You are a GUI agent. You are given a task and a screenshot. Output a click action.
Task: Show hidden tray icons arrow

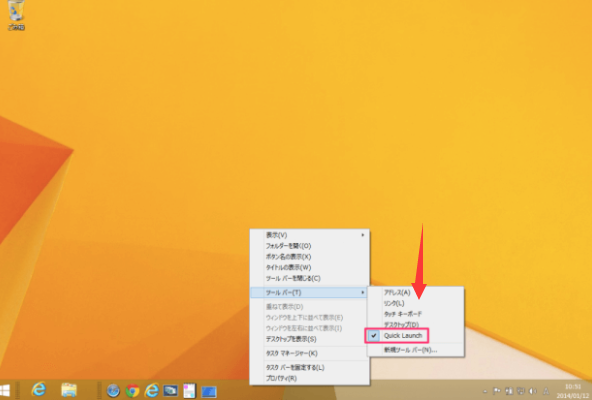click(485, 391)
